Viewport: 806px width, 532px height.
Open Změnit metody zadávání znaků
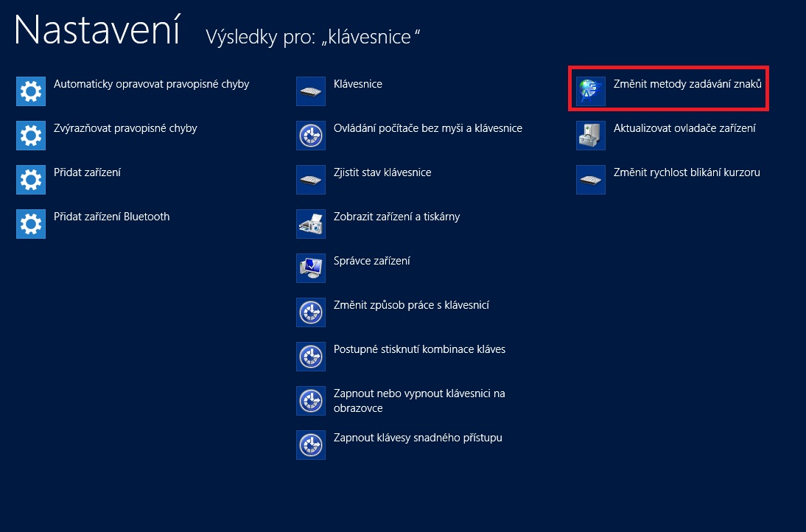coord(687,84)
